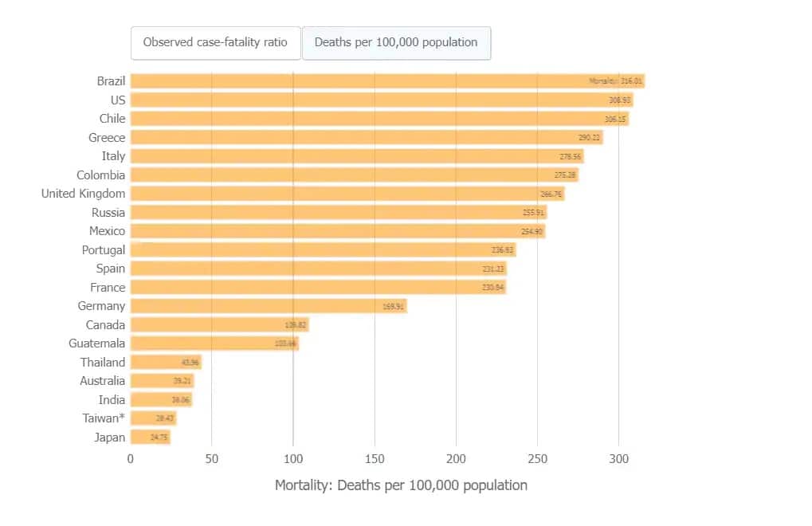The width and height of the screenshot is (812, 526).
Task: Select the Deaths per 100,000 population tab
Action: point(396,43)
